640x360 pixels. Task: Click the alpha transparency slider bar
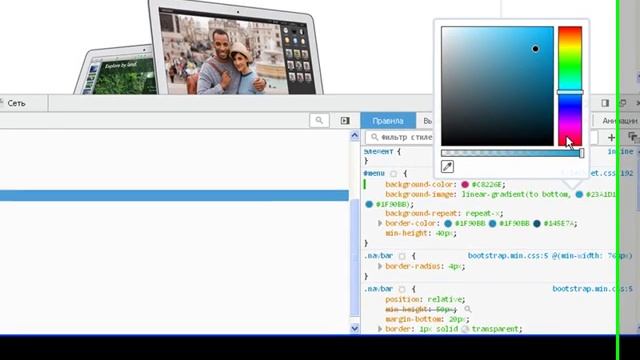[512, 153]
